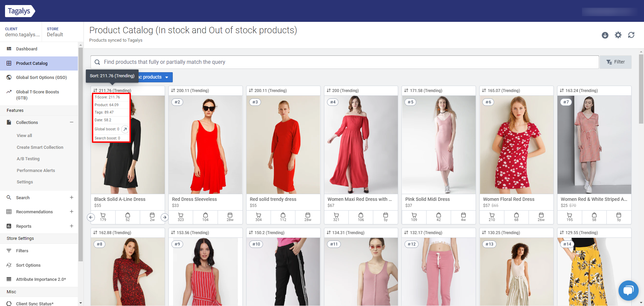Expand the Reports section
644x306 pixels.
(71, 226)
